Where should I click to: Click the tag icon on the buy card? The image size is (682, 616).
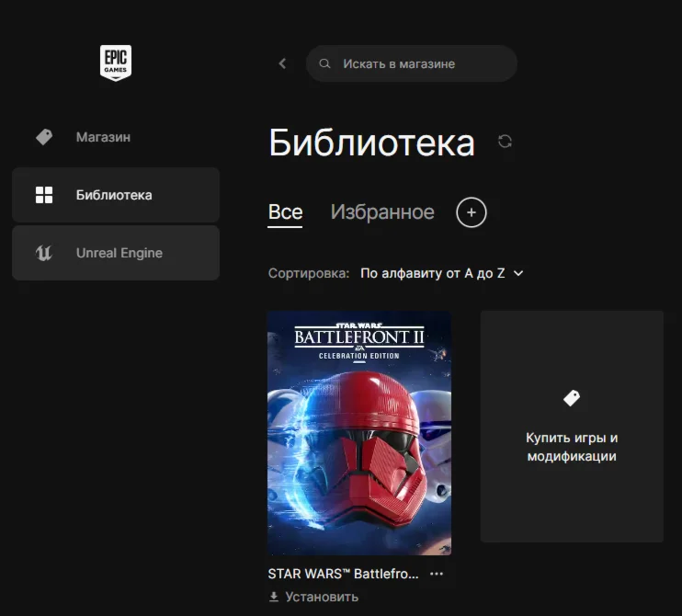572,397
